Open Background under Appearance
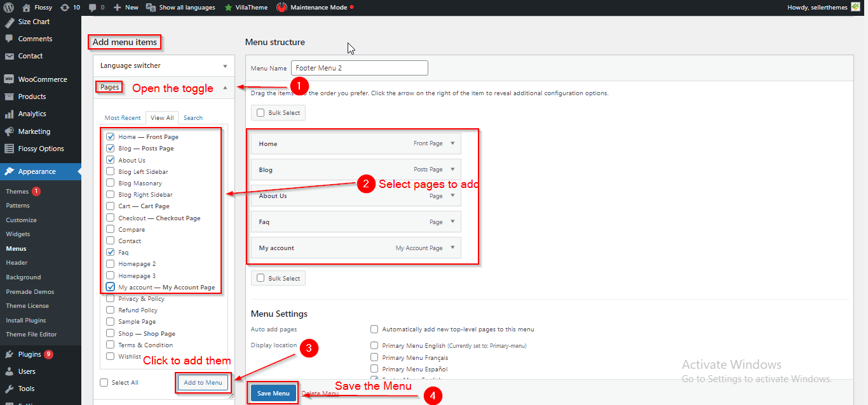This screenshot has width=868, height=405. pyautogui.click(x=23, y=277)
